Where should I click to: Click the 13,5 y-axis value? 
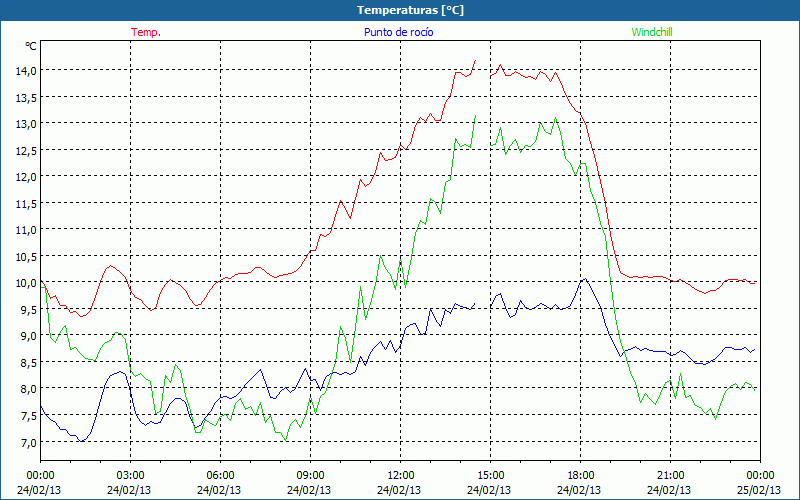[26, 97]
